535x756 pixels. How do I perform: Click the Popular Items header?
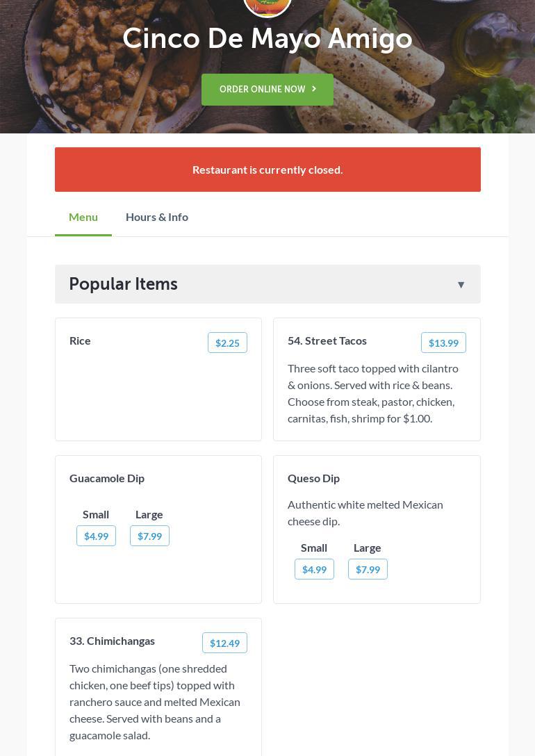(x=124, y=284)
